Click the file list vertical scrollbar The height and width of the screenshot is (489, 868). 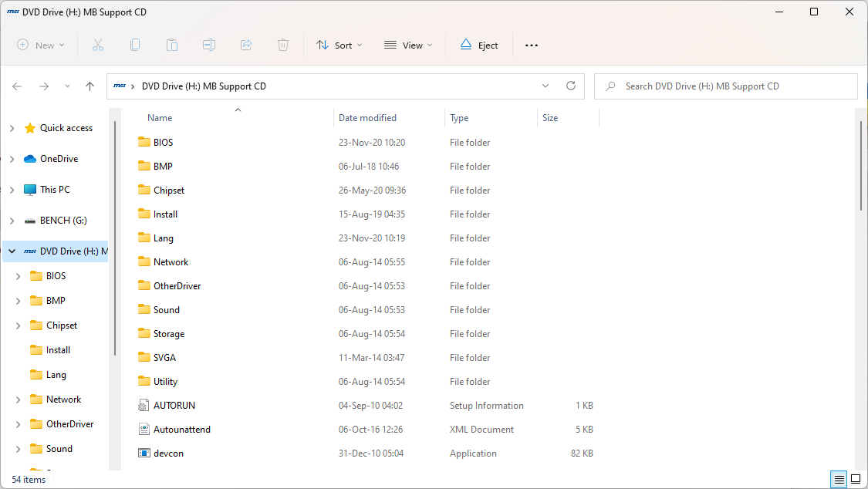coord(861,166)
